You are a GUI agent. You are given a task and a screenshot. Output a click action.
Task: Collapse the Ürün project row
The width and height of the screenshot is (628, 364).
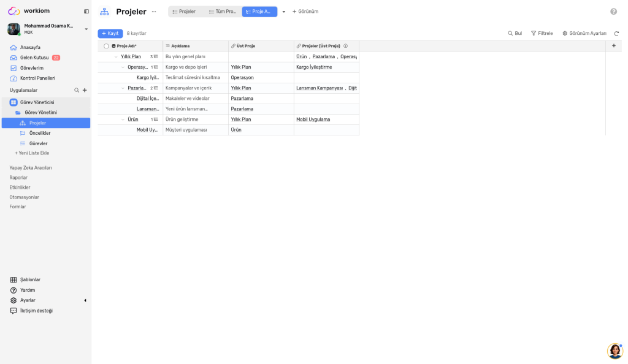(x=123, y=119)
